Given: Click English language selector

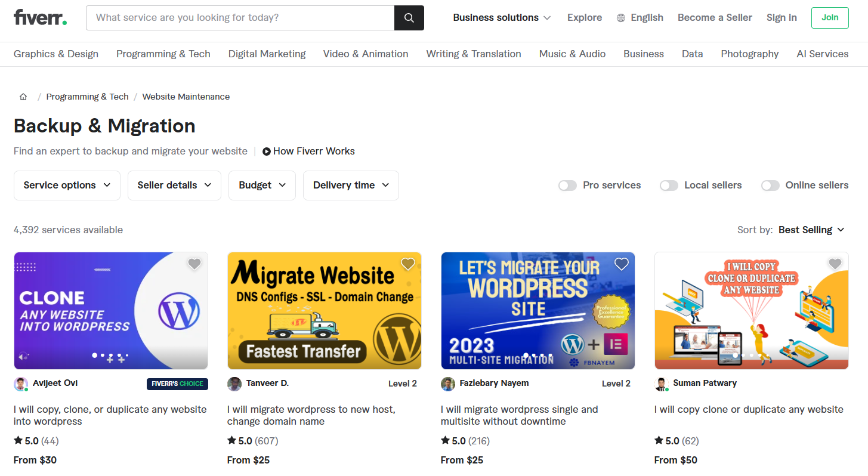Looking at the screenshot, I should click(x=647, y=18).
